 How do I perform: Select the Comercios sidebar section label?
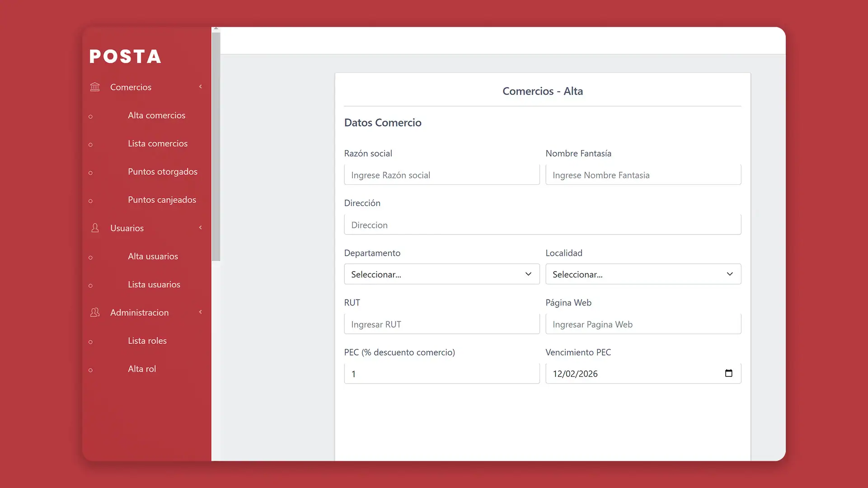coord(131,87)
